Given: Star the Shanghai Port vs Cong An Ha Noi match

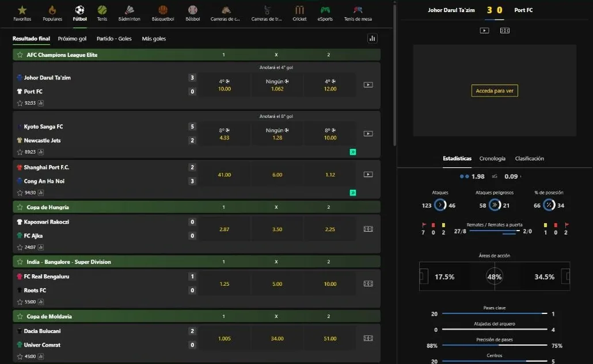Looking at the screenshot, I should [20, 193].
